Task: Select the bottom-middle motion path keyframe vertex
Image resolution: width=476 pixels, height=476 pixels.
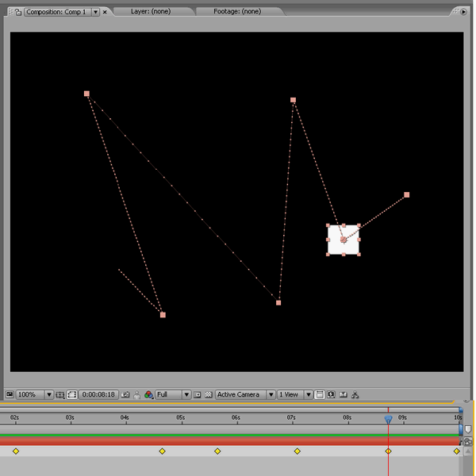Action: click(278, 303)
